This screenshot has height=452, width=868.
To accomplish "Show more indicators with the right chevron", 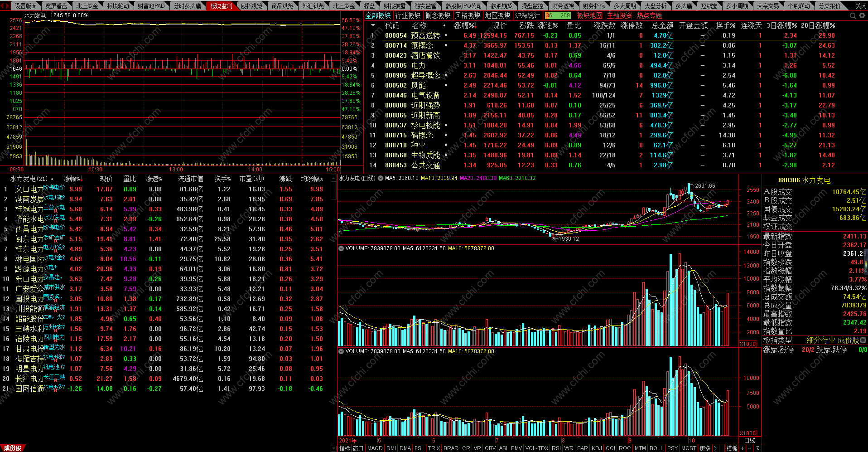I will tap(716, 448).
